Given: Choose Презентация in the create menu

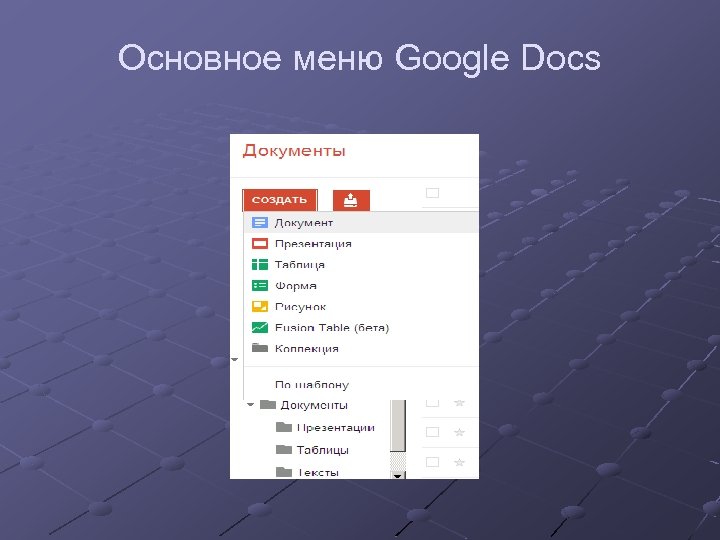Looking at the screenshot, I should (361, 243).
